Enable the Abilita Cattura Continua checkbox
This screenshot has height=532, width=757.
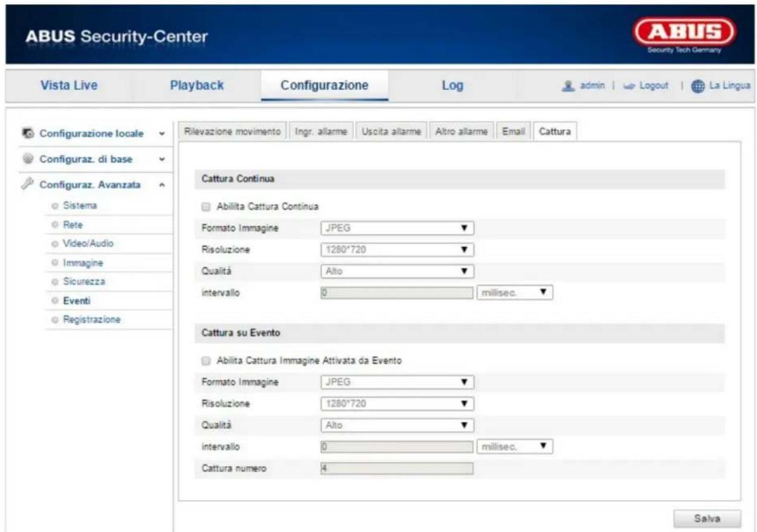point(206,207)
